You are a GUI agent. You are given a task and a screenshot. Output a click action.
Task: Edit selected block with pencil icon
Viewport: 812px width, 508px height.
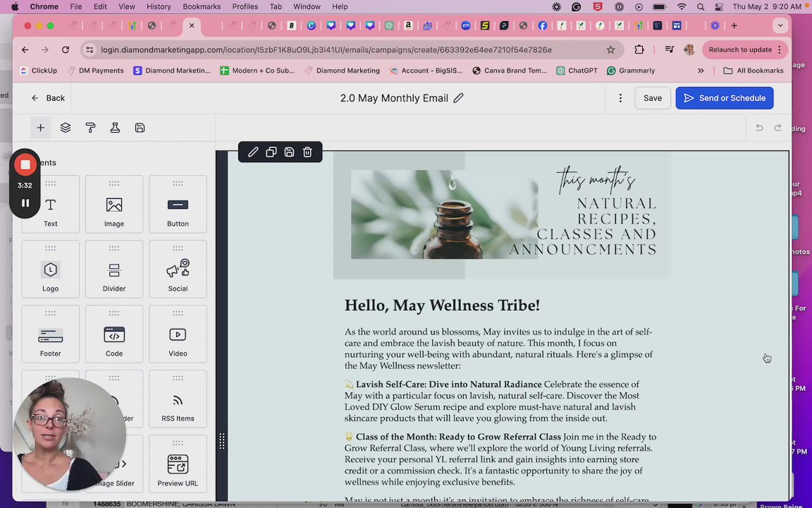click(x=253, y=152)
